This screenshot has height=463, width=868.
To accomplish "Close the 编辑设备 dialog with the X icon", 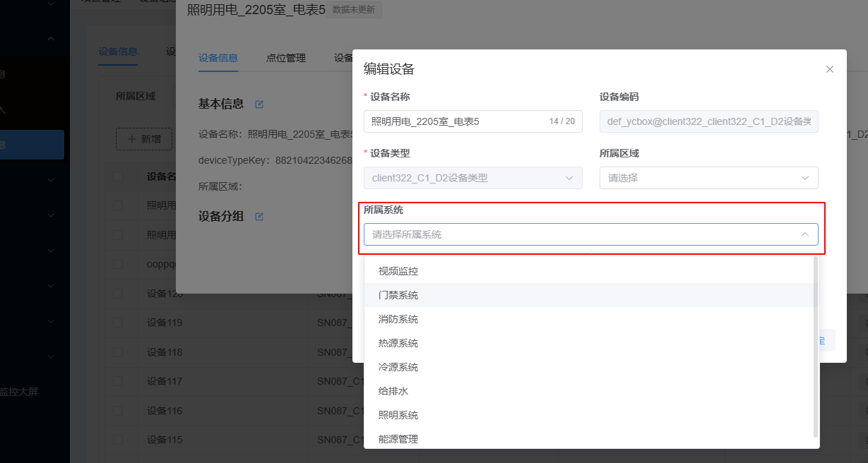I will 830,69.
